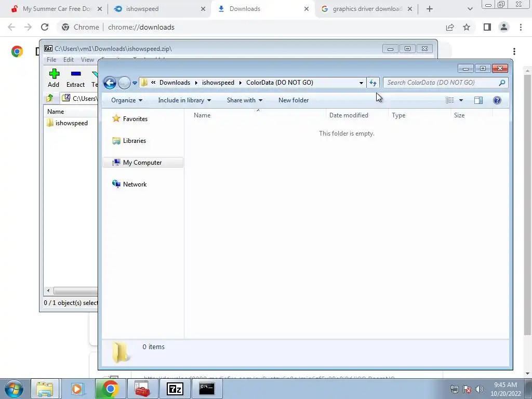The image size is (532, 399).
Task: Click the change view icon in Explorer toolbar
Action: tap(449, 100)
